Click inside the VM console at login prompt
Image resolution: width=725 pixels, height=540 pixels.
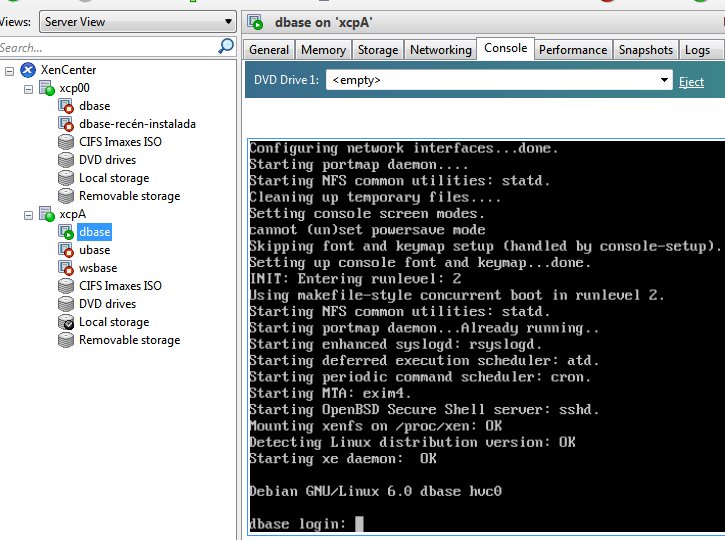pos(359,524)
